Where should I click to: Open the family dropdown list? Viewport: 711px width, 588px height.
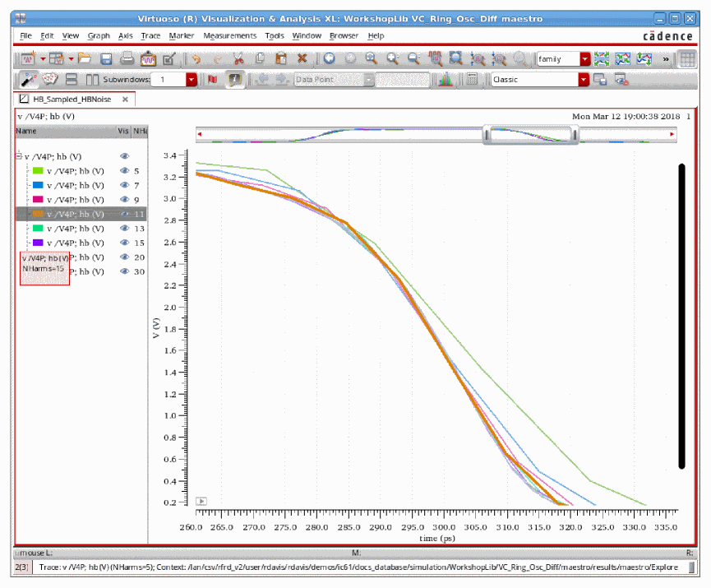(x=585, y=59)
